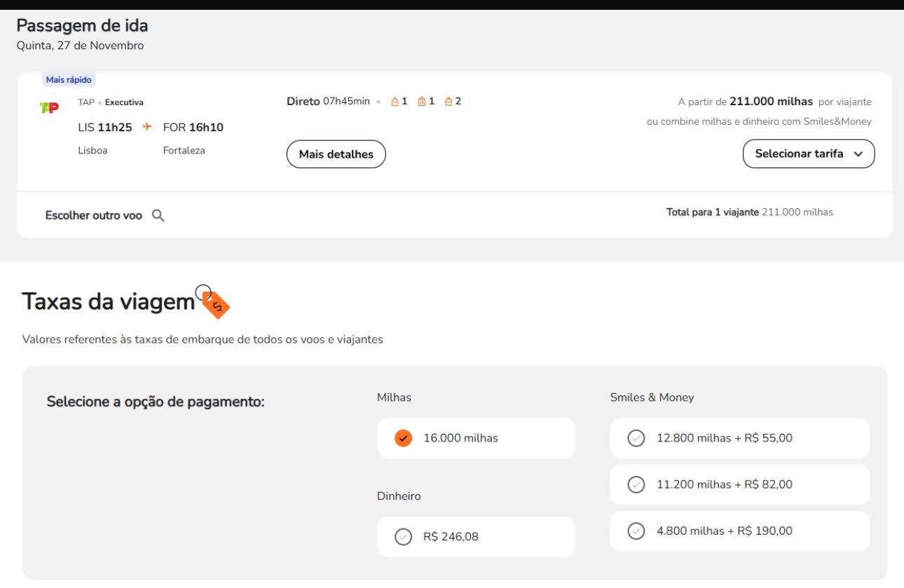The width and height of the screenshot is (904, 588).
Task: Click the TAP airline logo
Action: 49,108
